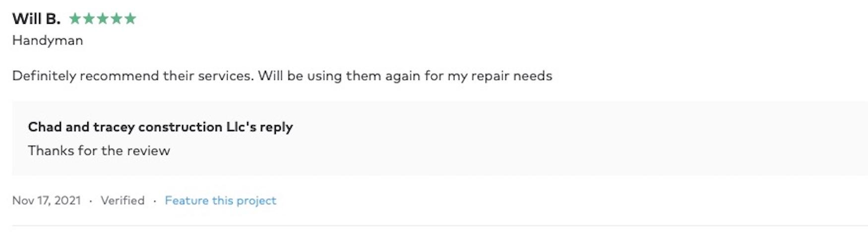The height and width of the screenshot is (232, 868).
Task: Click the dot separator before 'Feature this project'
Action: tap(155, 201)
